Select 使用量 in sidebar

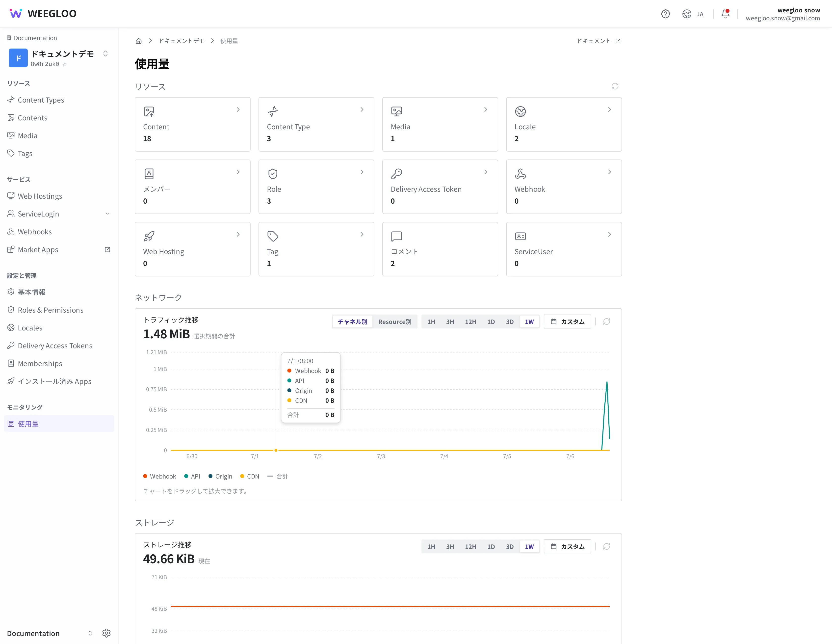59,424
